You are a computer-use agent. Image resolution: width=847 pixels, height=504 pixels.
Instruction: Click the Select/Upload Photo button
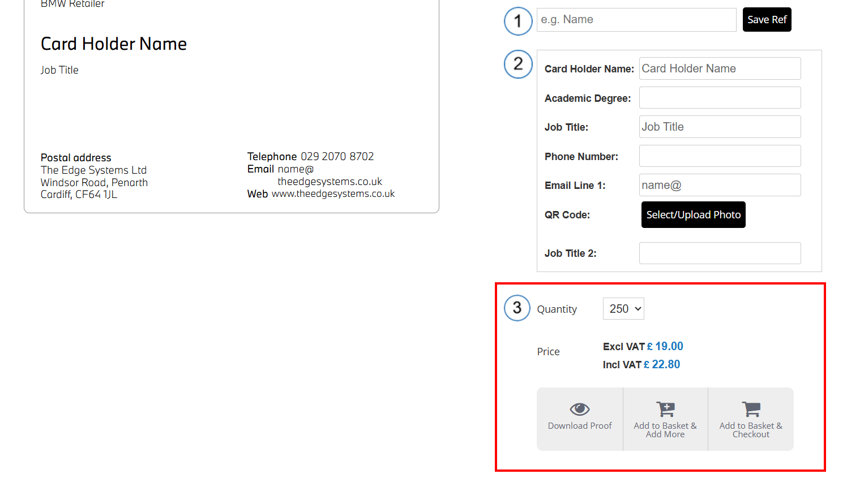(x=693, y=215)
